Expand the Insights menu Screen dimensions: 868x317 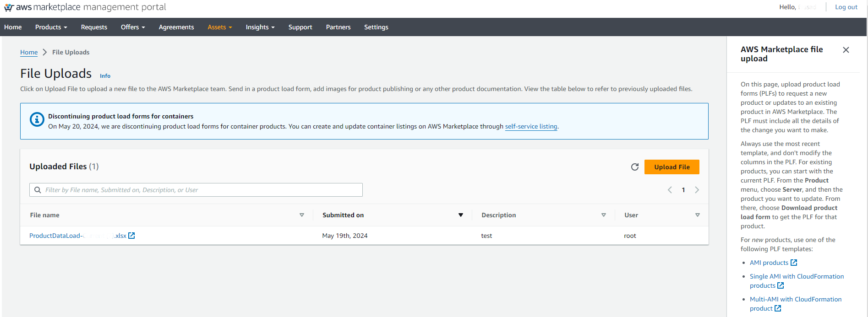(260, 27)
